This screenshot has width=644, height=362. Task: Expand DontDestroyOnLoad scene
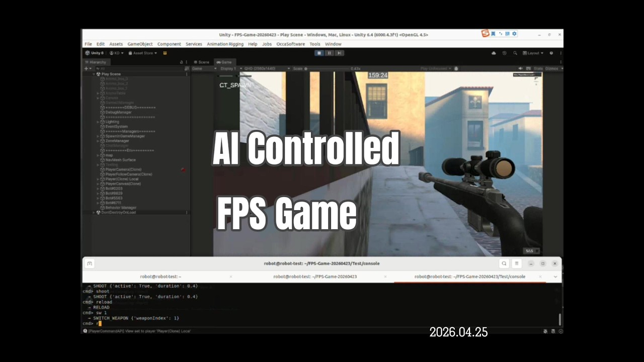(x=94, y=212)
